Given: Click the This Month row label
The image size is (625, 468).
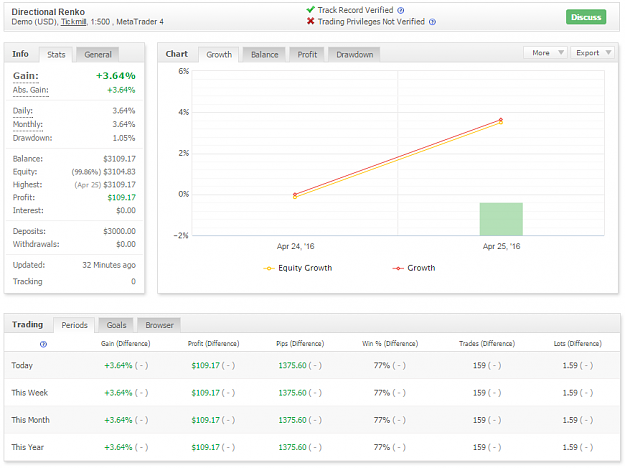Looking at the screenshot, I should 30,420.
